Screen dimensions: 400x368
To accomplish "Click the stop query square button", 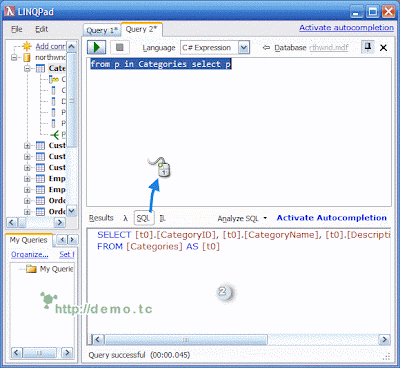I will [x=120, y=48].
